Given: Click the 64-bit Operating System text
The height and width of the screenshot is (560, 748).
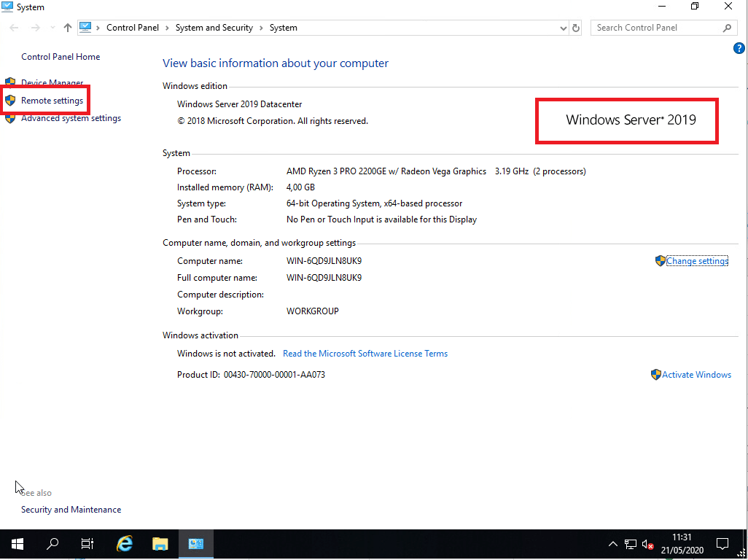Looking at the screenshot, I should [x=374, y=203].
